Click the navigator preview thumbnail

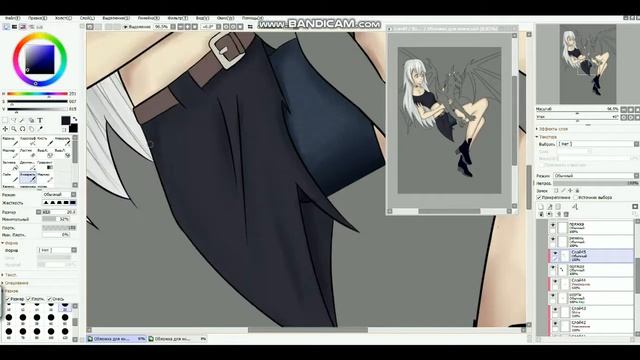(x=588, y=64)
